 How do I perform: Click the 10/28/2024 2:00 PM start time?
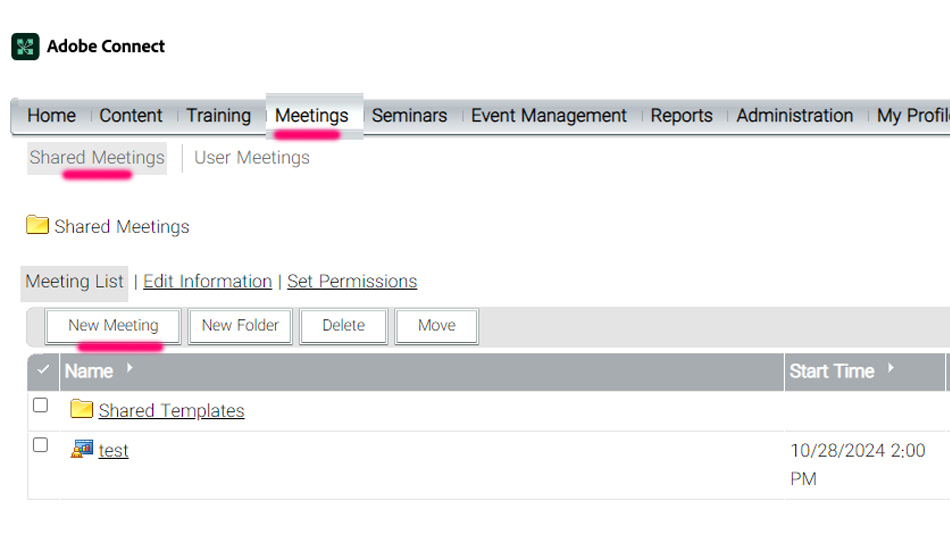[x=858, y=464]
